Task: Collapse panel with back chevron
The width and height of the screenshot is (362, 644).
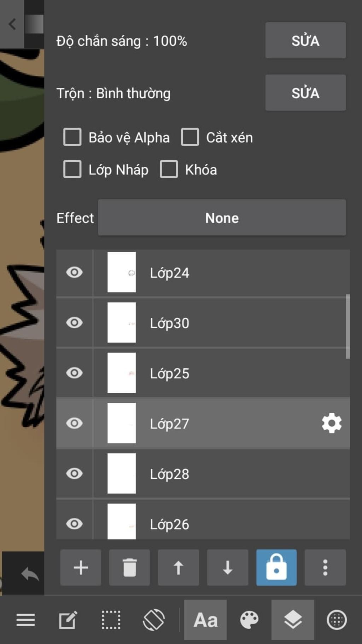Action: [12, 24]
